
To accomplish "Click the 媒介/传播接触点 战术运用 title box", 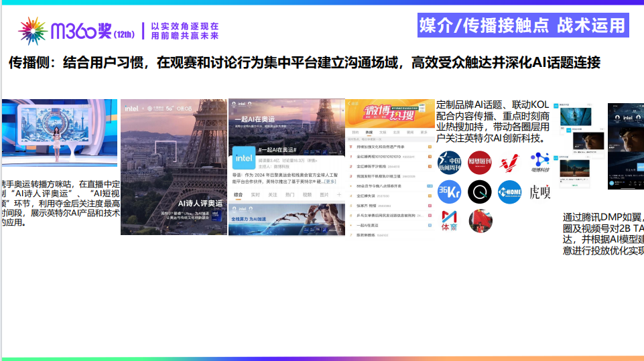I will point(522,25).
